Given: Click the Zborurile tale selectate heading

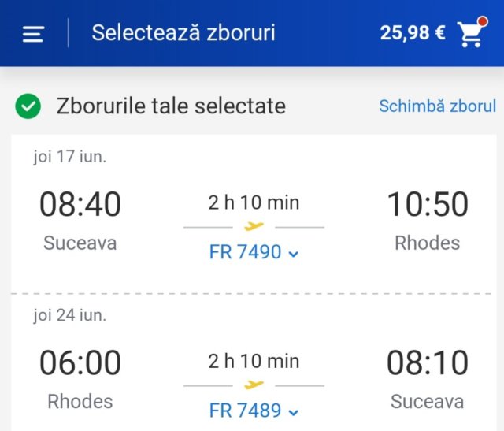Looking at the screenshot, I should point(171,106).
